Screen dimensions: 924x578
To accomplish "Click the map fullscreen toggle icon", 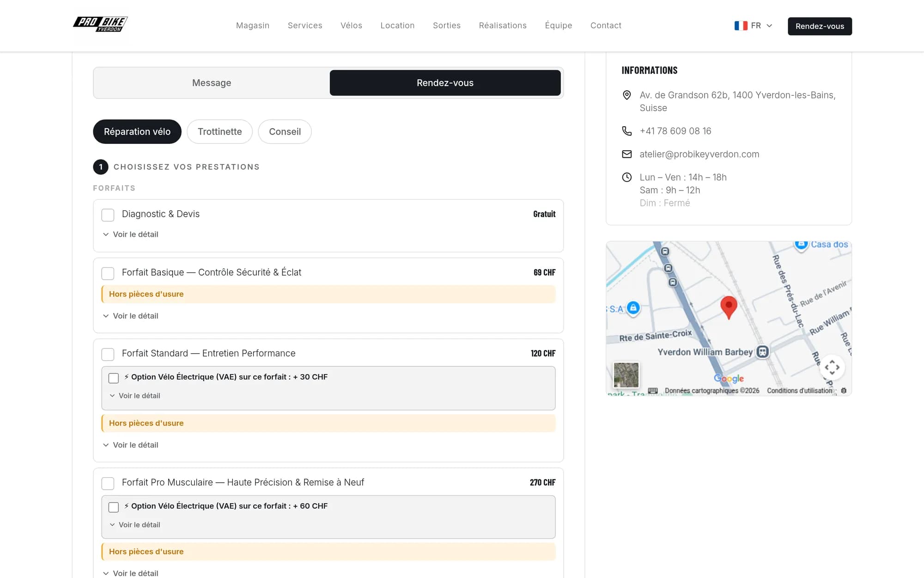I will coord(832,368).
